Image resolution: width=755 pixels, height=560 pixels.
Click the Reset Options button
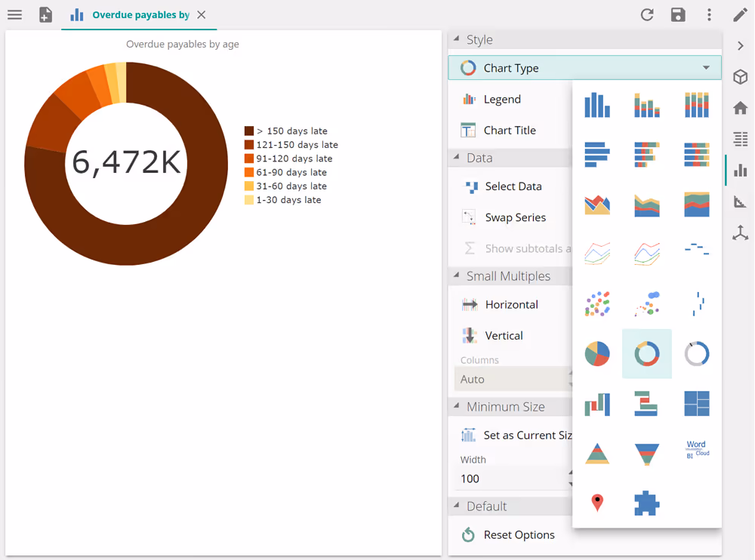tap(519, 535)
